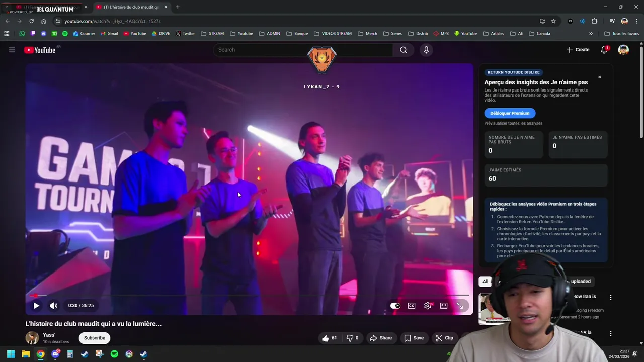Open the Tous les favoris folder
Viewport: 644px width, 362px height.
coord(621,34)
